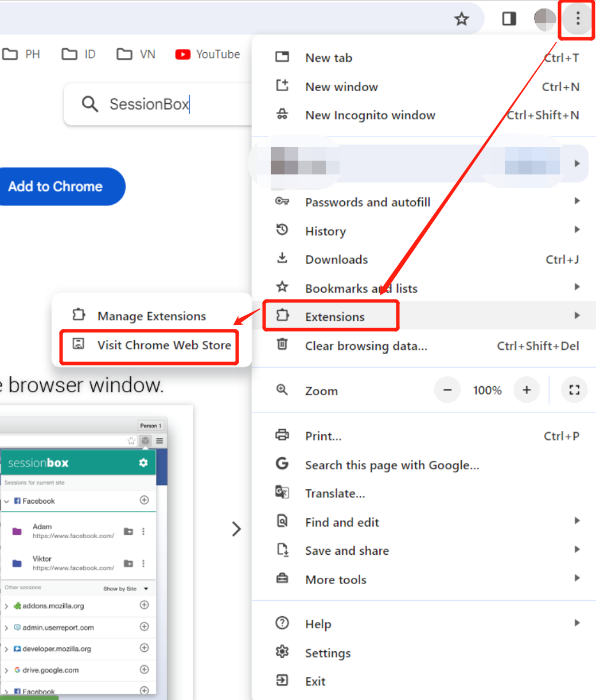Click the magnifier icon beside Zoom
596x700 pixels.
pyautogui.click(x=282, y=390)
